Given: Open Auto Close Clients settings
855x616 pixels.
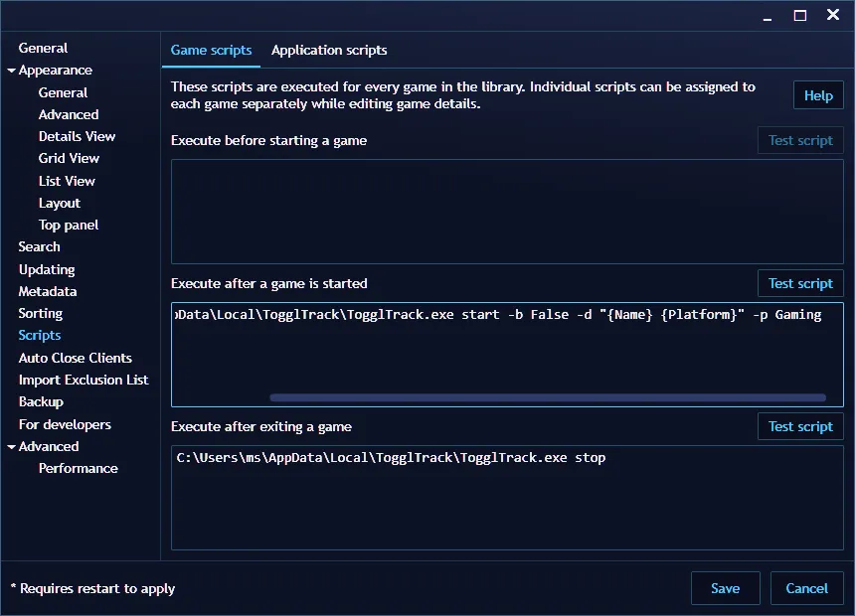Looking at the screenshot, I should [x=74, y=358].
